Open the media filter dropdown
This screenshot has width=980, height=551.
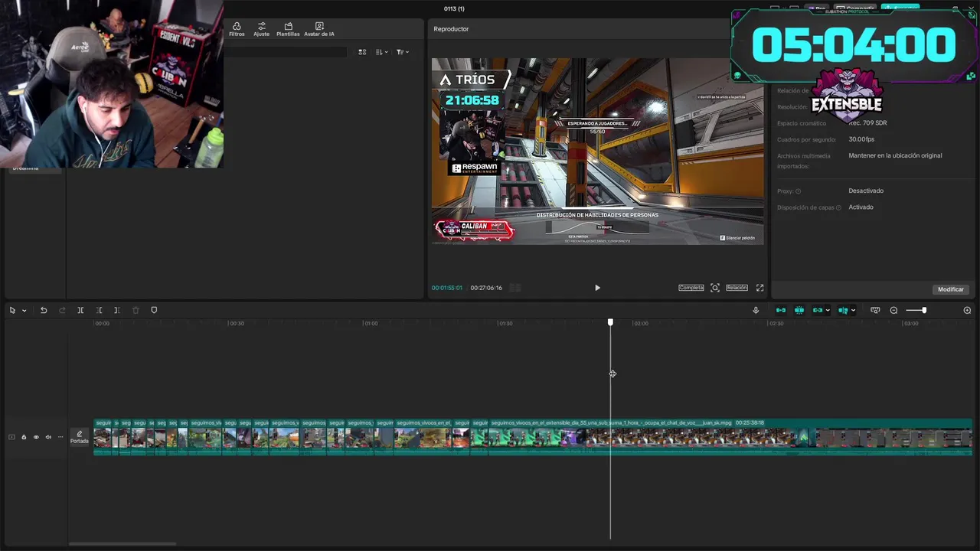click(402, 52)
